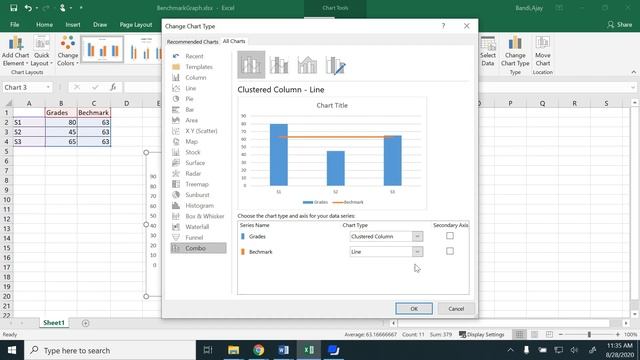Viewport: 640px width, 360px height.
Task: Choose the Stock chart category
Action: click(x=198, y=152)
